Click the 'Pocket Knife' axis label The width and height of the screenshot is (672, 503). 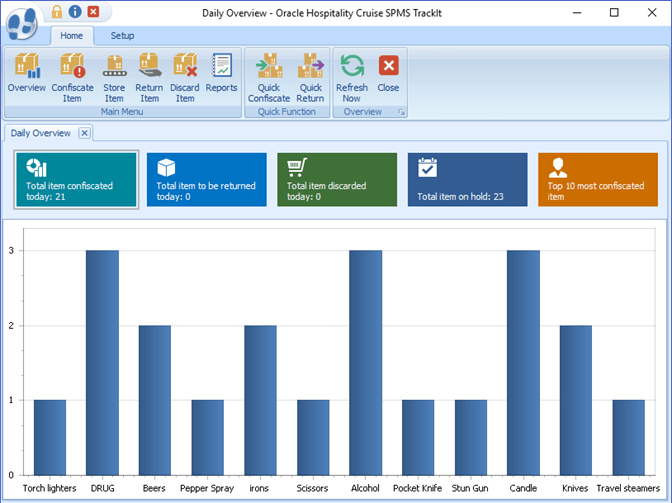pyautogui.click(x=417, y=488)
